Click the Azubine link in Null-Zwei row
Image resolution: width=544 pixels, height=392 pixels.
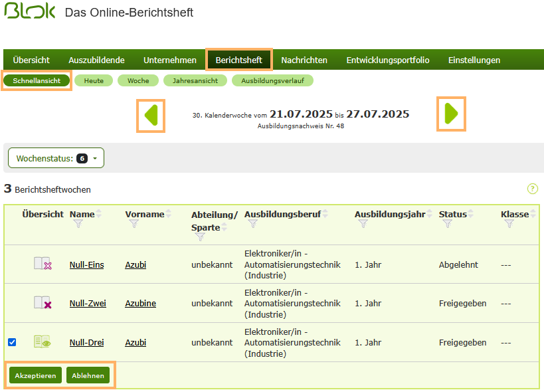140,302
